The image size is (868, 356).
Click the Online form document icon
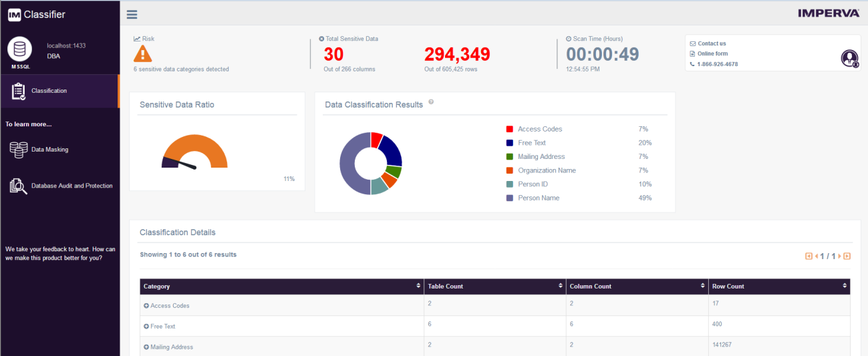click(x=692, y=53)
